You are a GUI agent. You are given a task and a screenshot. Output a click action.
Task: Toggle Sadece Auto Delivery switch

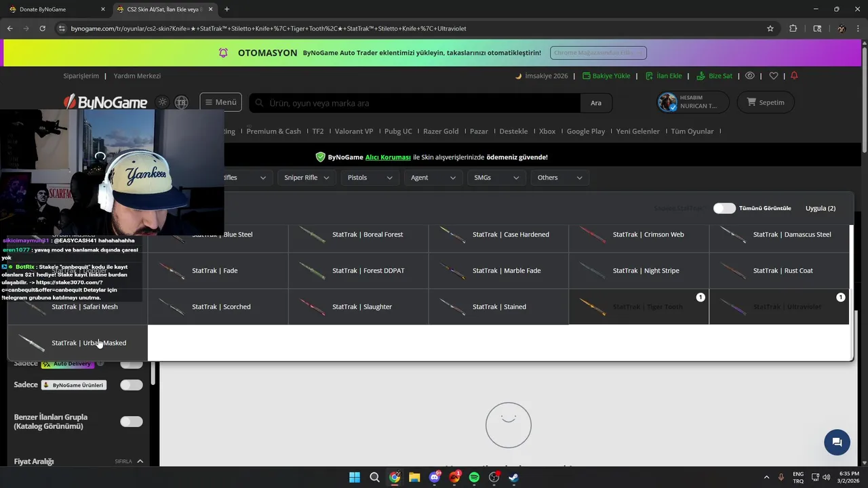coord(132,364)
